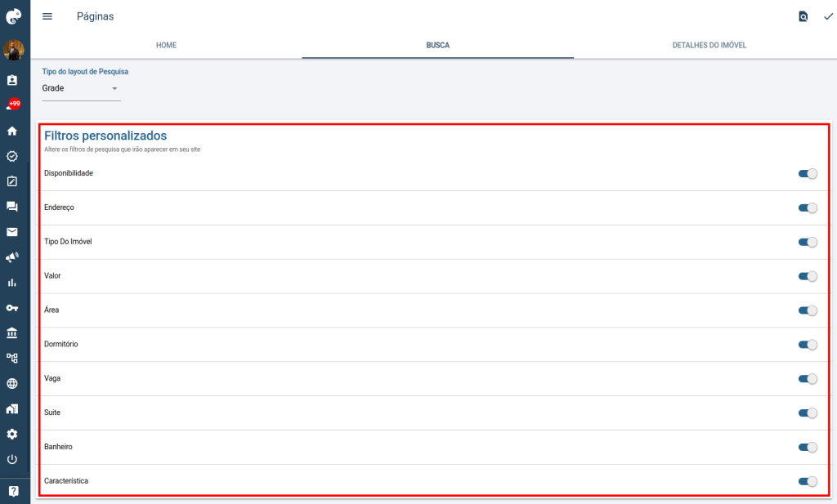Open the house building icon in sidebar
837x504 pixels.
[12, 408]
